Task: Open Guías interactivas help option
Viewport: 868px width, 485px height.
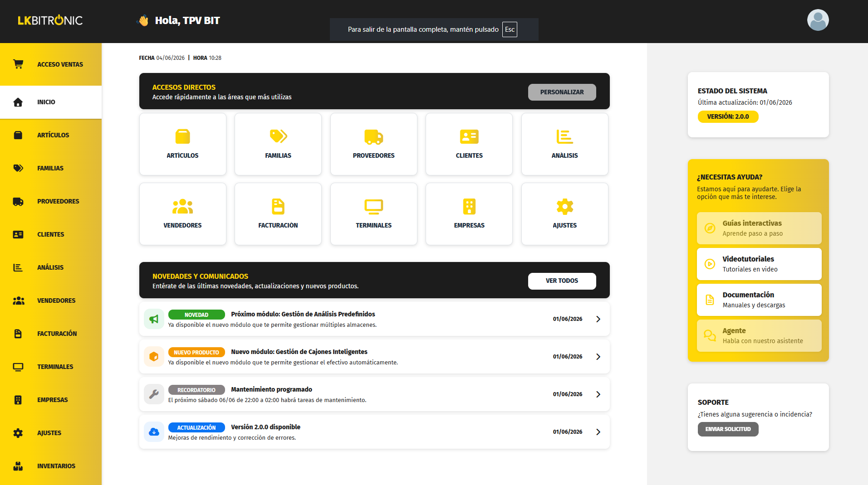Action: (759, 228)
